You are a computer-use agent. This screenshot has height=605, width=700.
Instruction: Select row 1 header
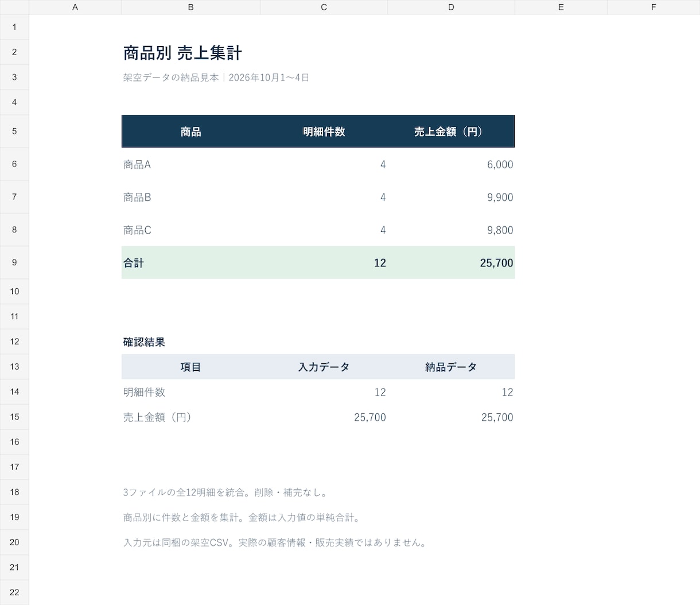[14, 27]
